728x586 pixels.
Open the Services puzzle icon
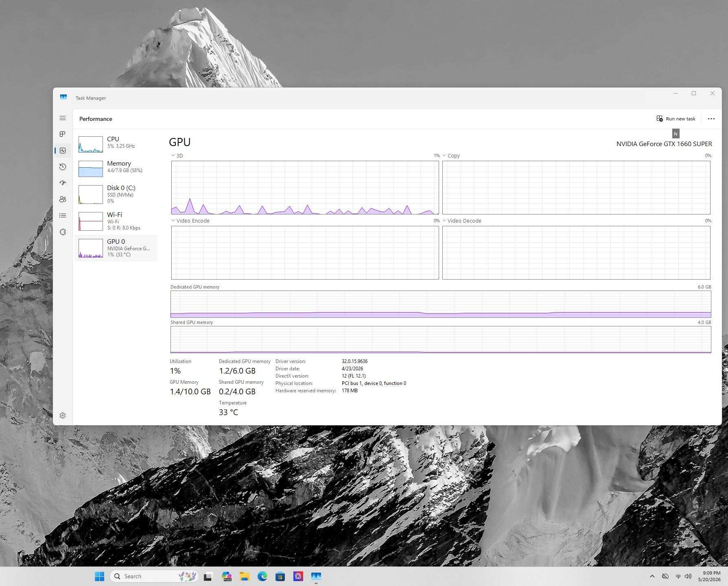click(63, 232)
